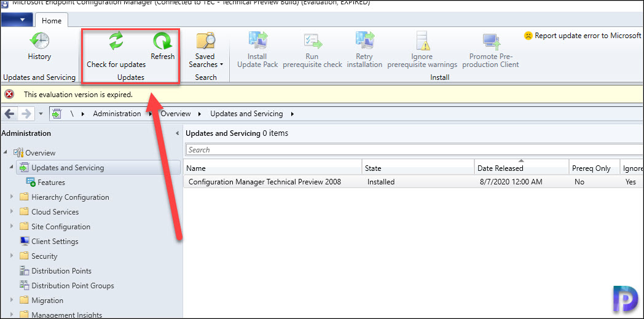This screenshot has height=319, width=644.
Task: Select Distribution Points node
Action: (x=61, y=271)
